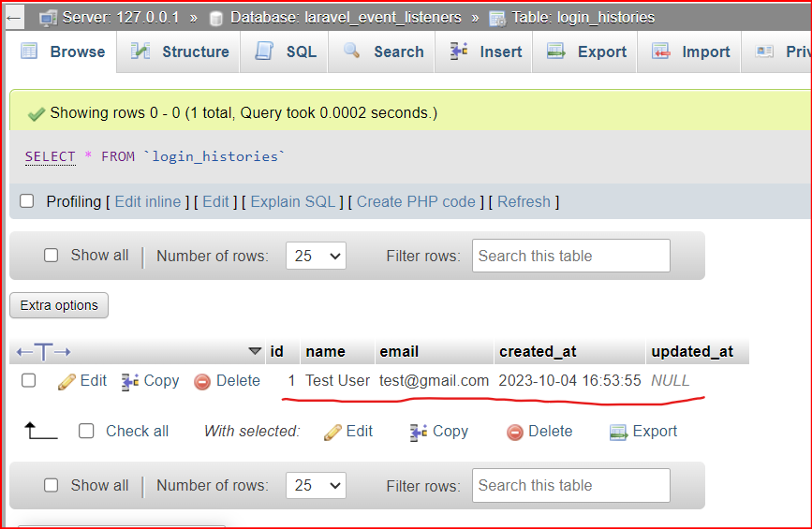Click the pencil Edit icon beside With selected

coord(332,432)
